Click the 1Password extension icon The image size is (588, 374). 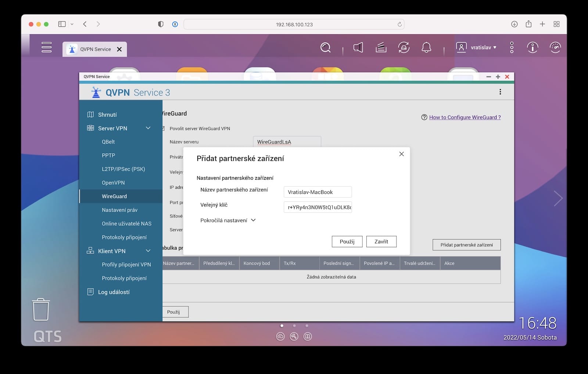pos(175,24)
